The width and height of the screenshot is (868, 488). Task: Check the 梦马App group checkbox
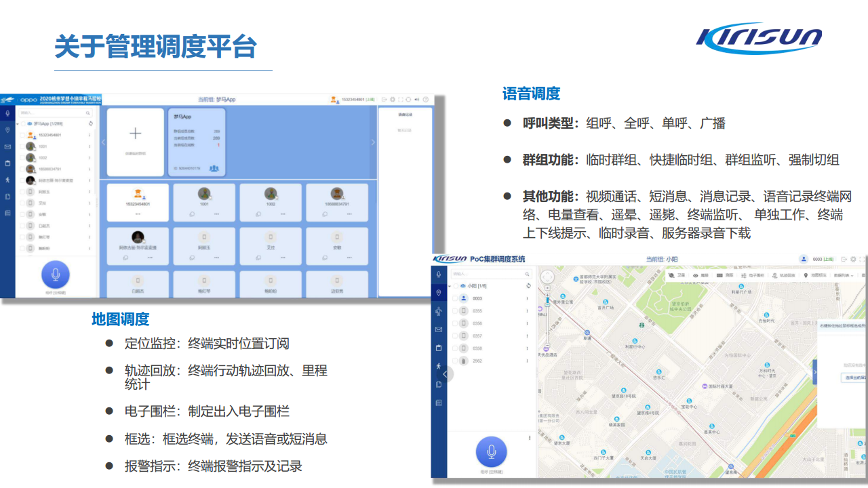click(x=22, y=124)
